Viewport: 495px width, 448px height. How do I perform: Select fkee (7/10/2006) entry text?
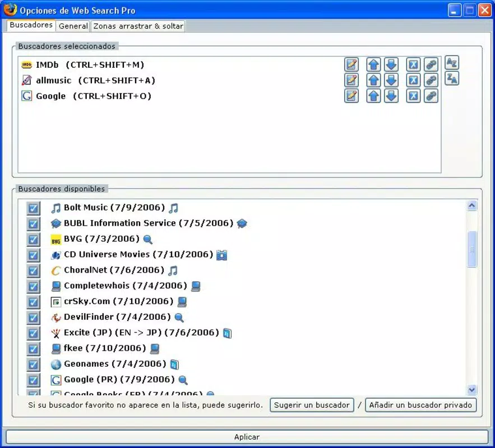[x=105, y=348]
